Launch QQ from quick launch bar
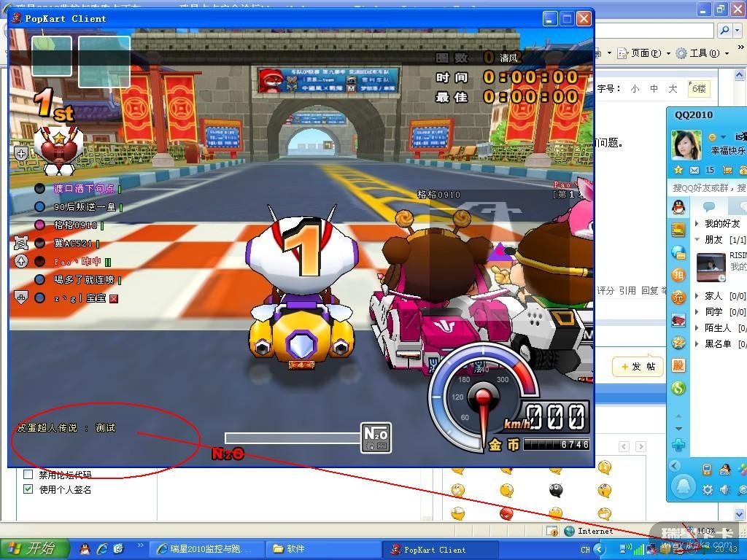 click(85, 549)
